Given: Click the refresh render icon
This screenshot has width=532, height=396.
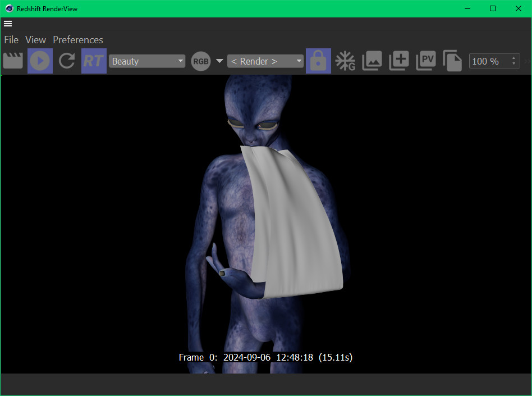Looking at the screenshot, I should [x=67, y=61].
